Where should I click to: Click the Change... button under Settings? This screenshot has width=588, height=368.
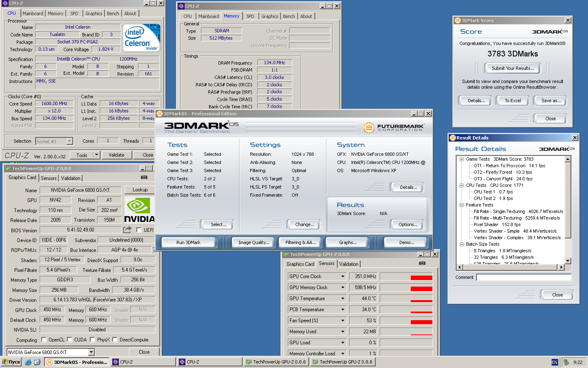(x=305, y=224)
